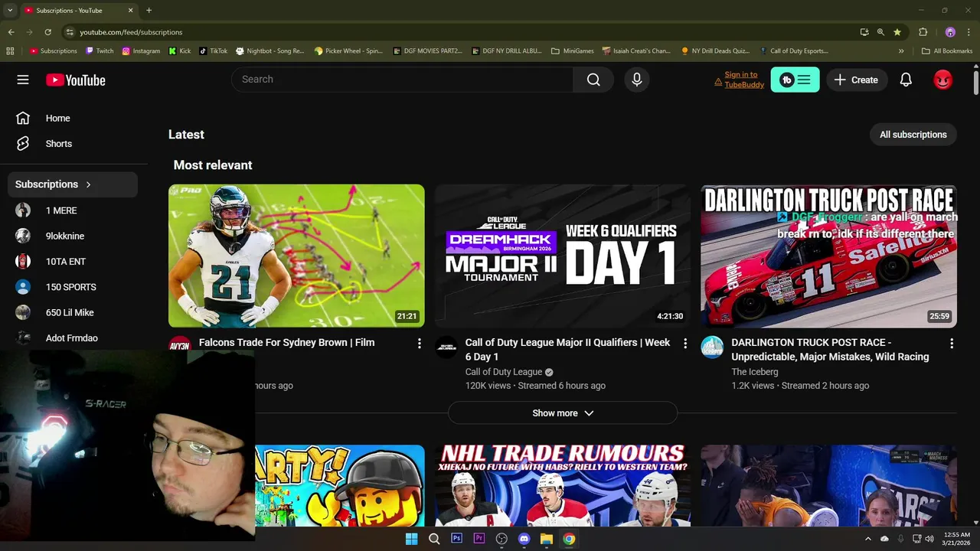This screenshot has height=551, width=980.
Task: Open Chrome profile avatar
Action: 950,32
